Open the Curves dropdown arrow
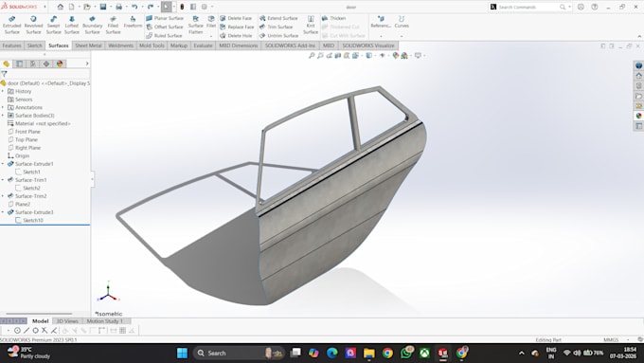 pos(402,36)
